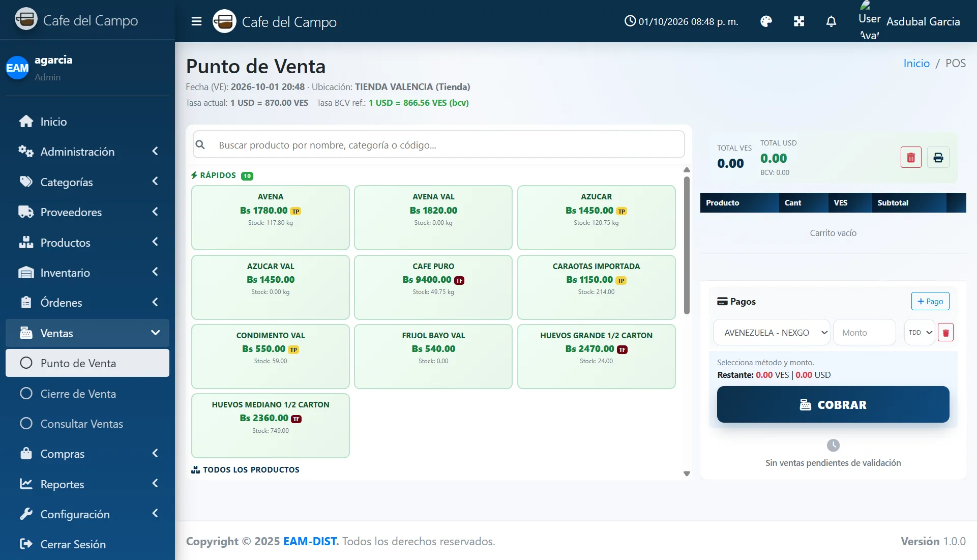Click the product list vertical scrollbar

687,246
